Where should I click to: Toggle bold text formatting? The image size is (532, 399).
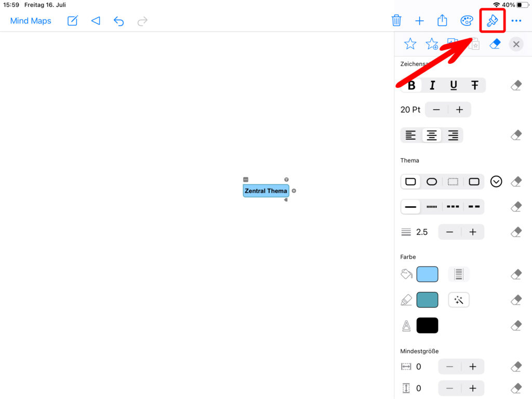(x=411, y=86)
